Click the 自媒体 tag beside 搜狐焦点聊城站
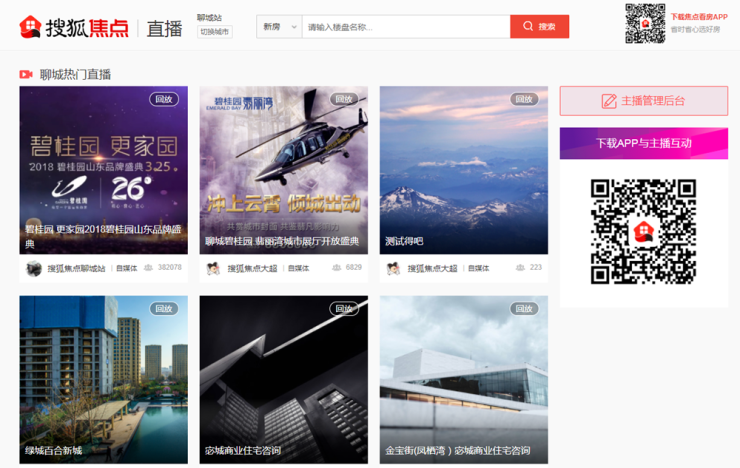The image size is (740, 468). coord(126,268)
